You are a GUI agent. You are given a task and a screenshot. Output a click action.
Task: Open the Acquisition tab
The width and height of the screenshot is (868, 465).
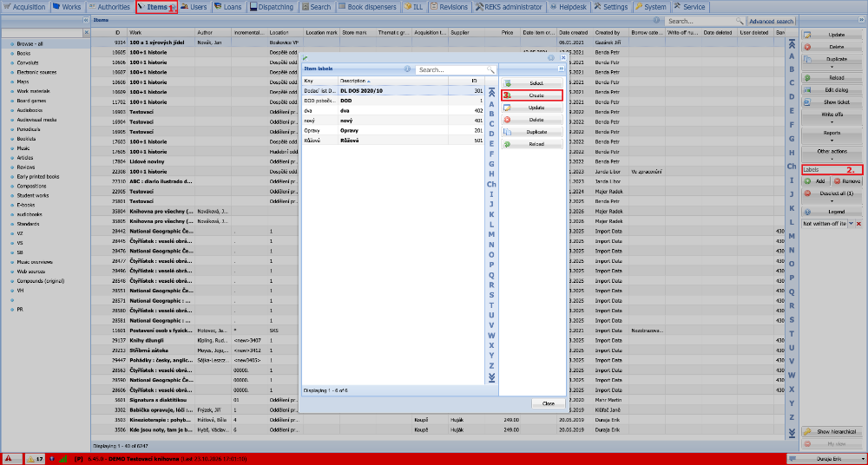25,7
